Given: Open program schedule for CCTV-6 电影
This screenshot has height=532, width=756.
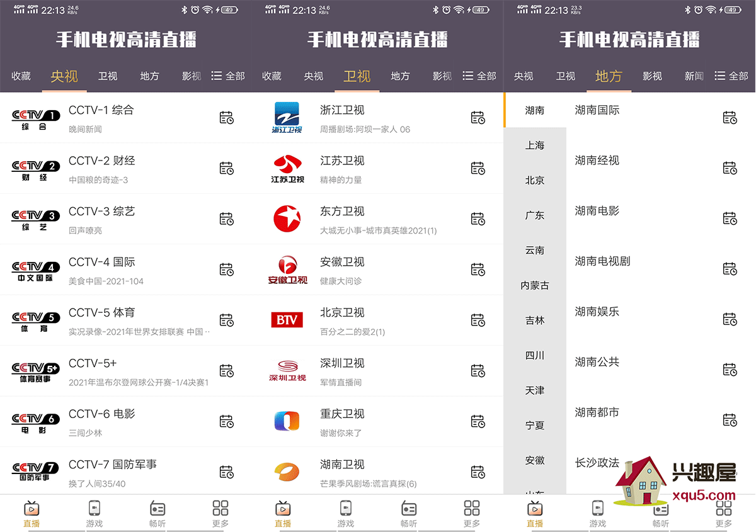Looking at the screenshot, I should (x=226, y=421).
